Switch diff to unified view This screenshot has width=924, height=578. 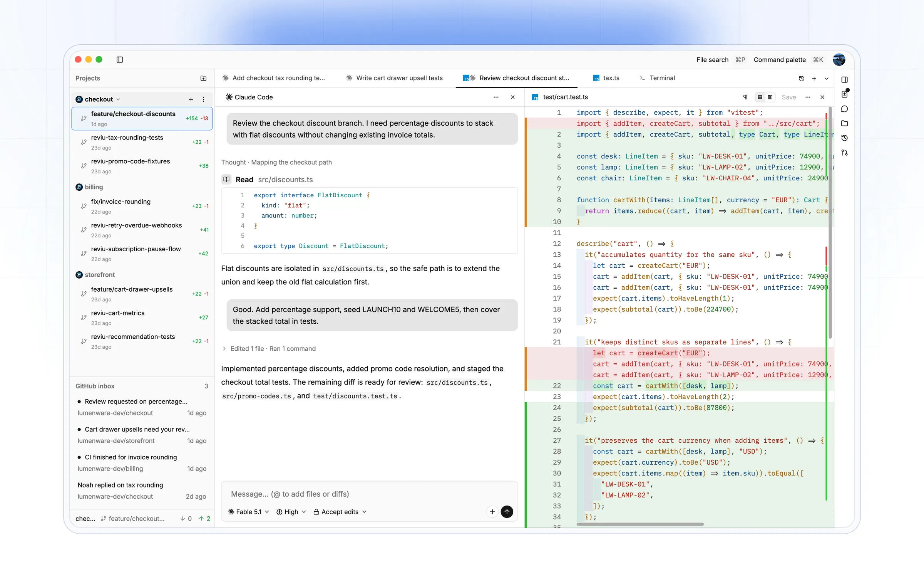tap(760, 97)
